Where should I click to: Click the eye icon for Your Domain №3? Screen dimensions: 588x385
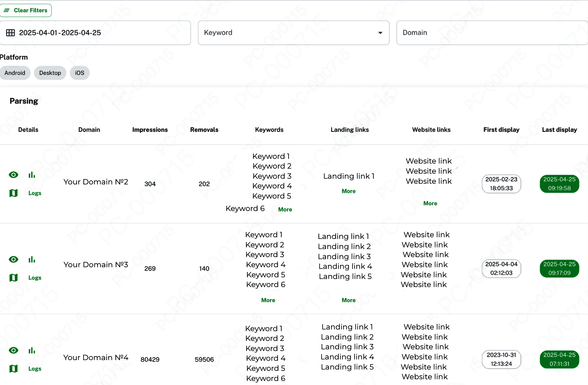(x=13, y=259)
